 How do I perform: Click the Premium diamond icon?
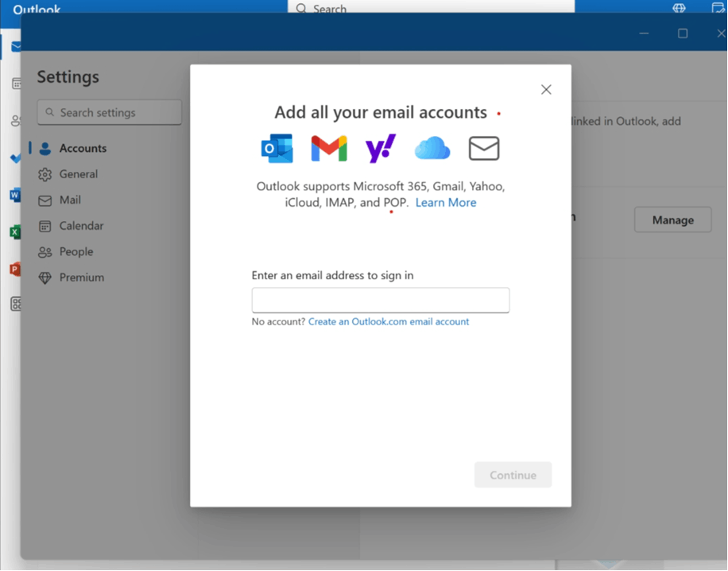coord(45,278)
